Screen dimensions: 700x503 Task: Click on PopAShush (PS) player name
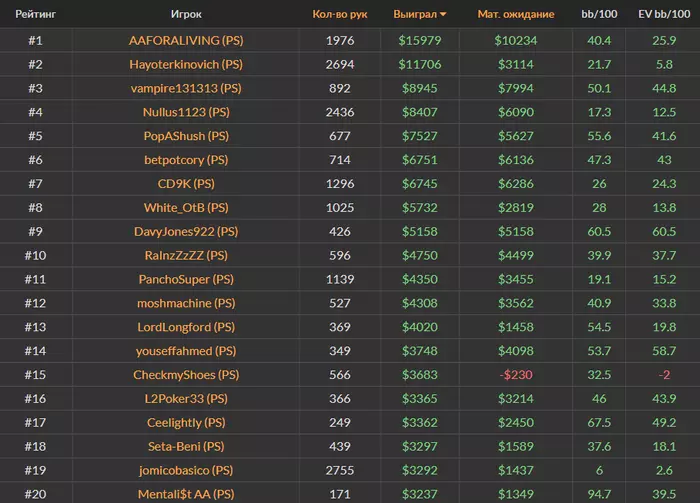(186, 136)
